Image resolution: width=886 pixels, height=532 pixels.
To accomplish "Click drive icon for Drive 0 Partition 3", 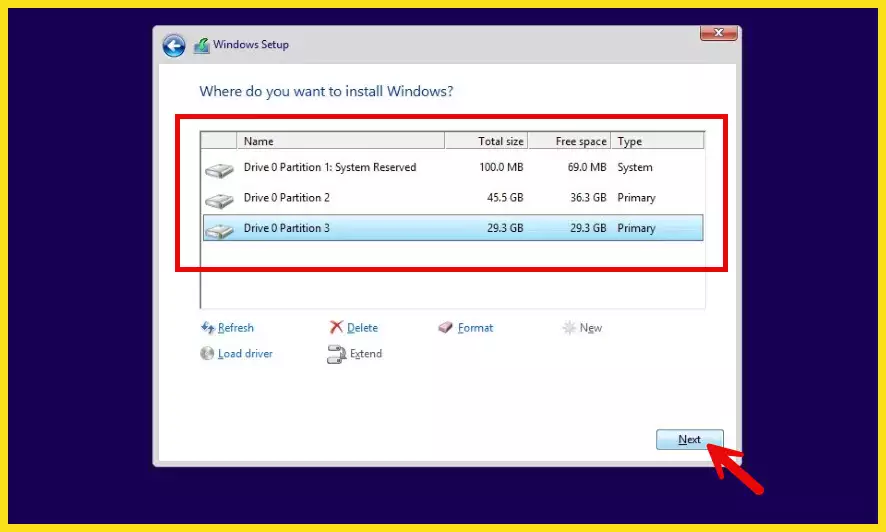I will (x=219, y=230).
